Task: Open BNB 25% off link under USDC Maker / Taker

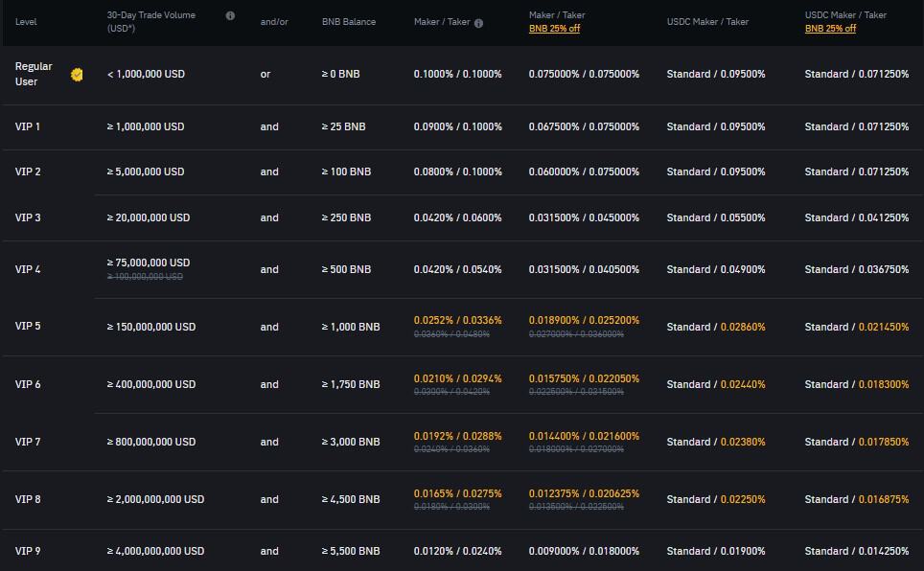Action: tap(830, 29)
